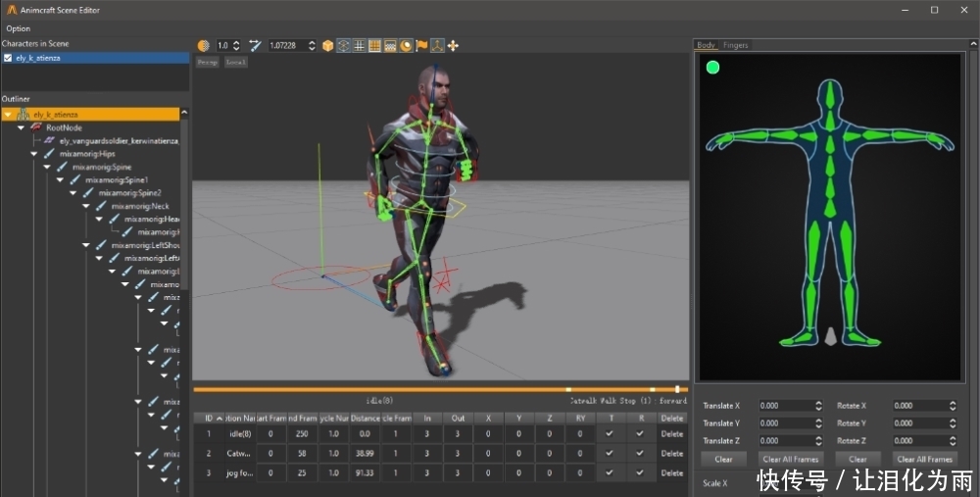Click the orange cube icon in toolbar
Viewport: 980px width, 497px height.
coord(327,45)
